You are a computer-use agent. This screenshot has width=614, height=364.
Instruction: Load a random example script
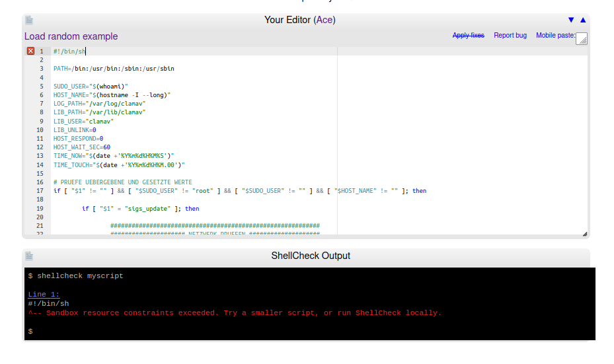tap(71, 36)
